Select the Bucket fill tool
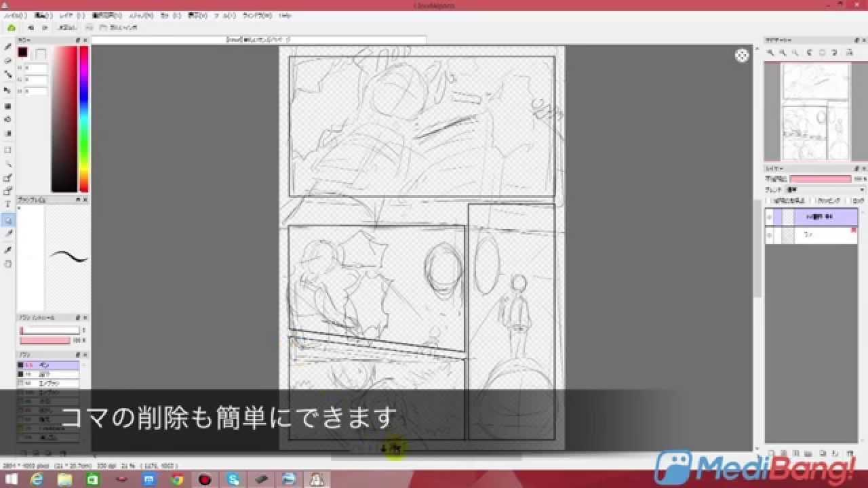868x488 pixels. pyautogui.click(x=8, y=119)
